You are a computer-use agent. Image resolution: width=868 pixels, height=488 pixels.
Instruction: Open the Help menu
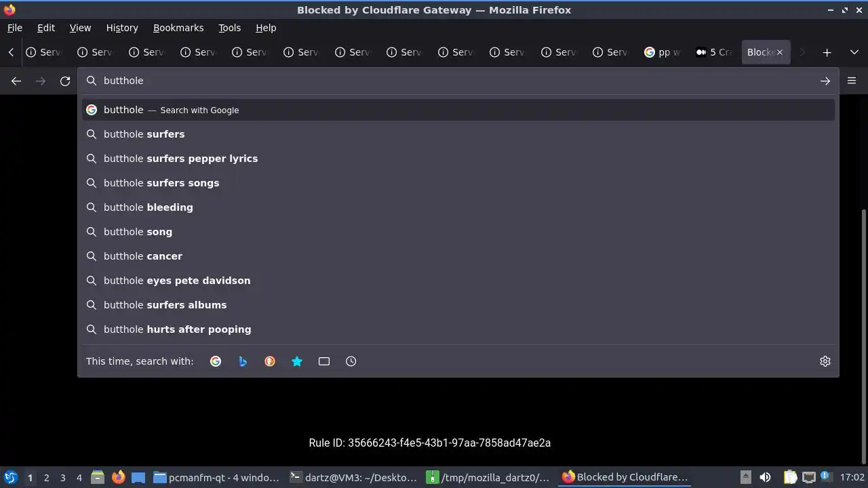coord(266,28)
